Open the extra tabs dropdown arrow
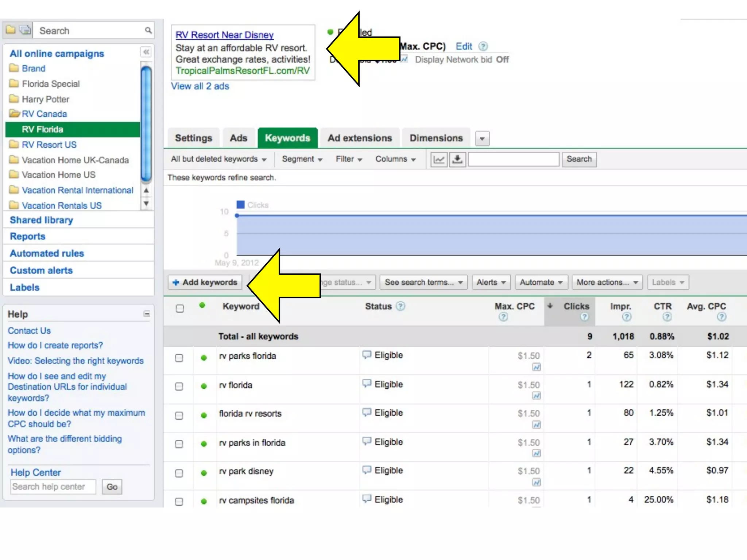This screenshot has width=747, height=560. [482, 139]
